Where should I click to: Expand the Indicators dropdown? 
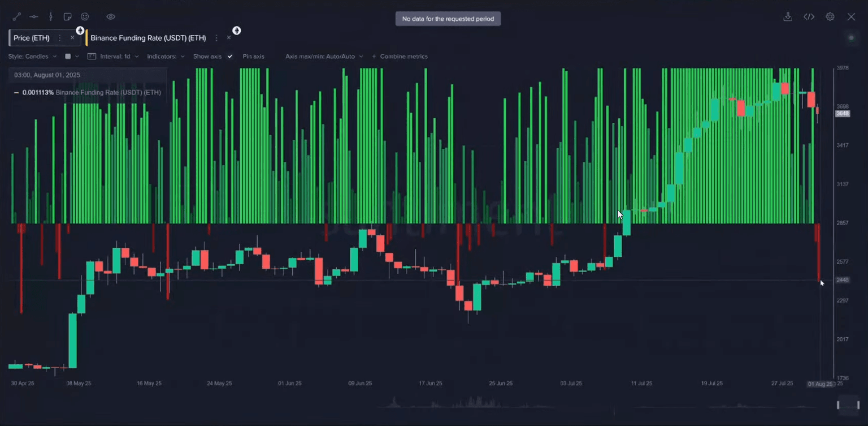(x=166, y=57)
